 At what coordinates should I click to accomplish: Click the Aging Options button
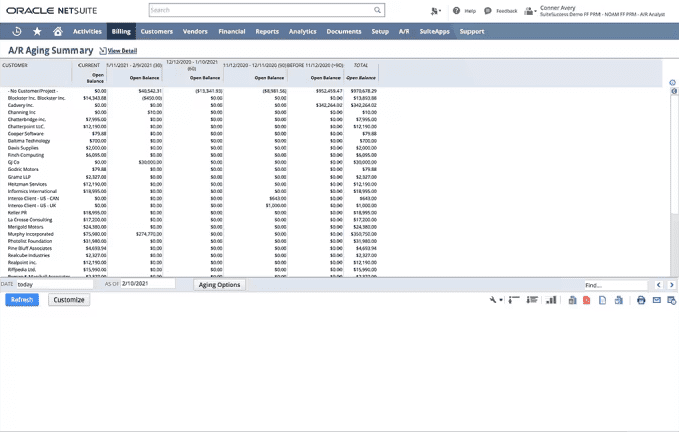(x=219, y=285)
